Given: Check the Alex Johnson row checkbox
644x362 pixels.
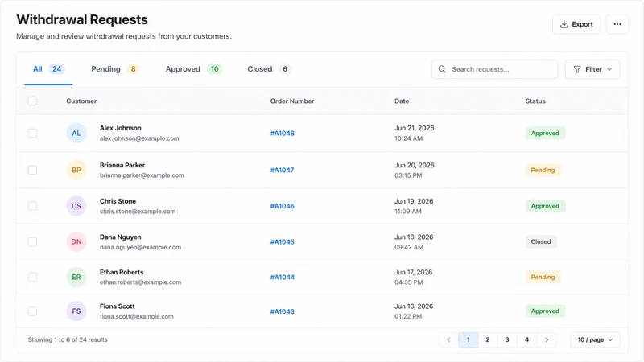Looking at the screenshot, I should (32, 133).
